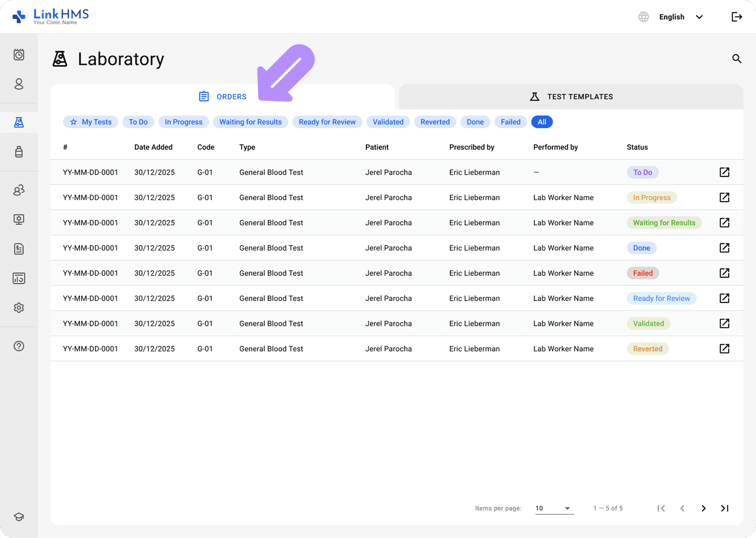Select the patients icon in the sidebar
Viewport: 756px width, 538px height.
(19, 84)
